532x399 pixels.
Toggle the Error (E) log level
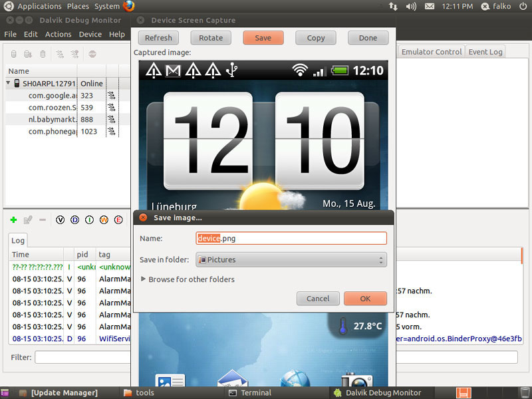tap(118, 220)
